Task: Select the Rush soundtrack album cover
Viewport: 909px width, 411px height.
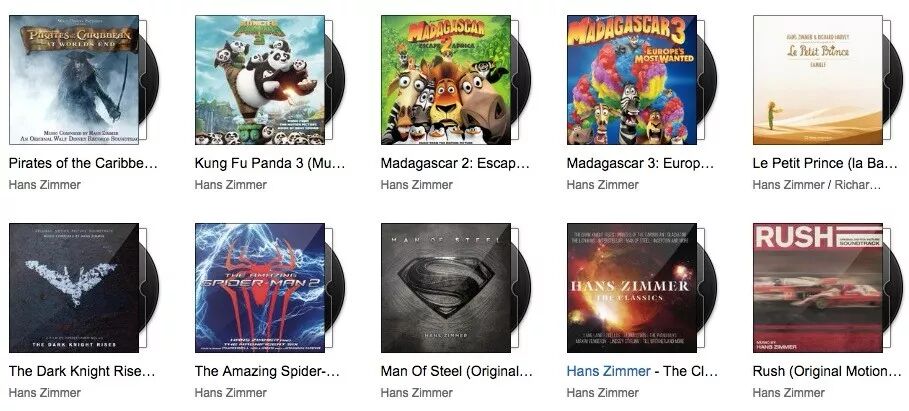Action: pos(818,288)
